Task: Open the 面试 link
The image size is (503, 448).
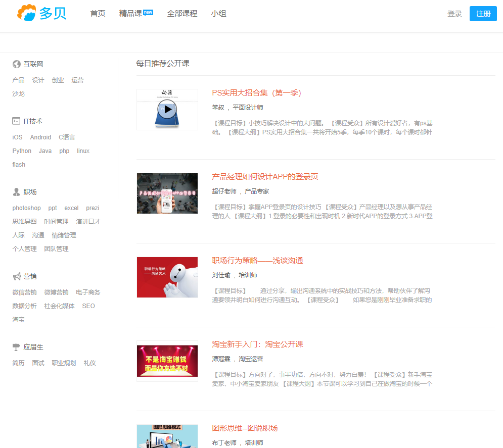Action: tap(38, 363)
